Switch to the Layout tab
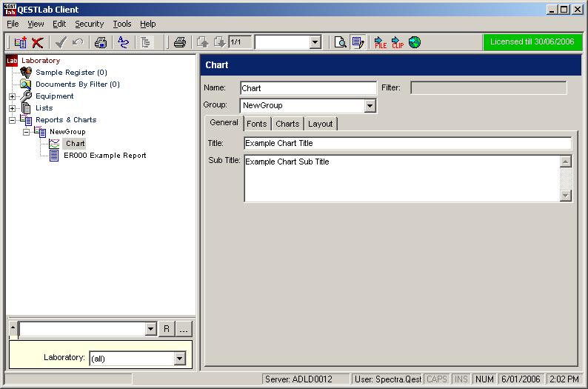Viewport: 588px width, 389px height. pyautogui.click(x=321, y=124)
